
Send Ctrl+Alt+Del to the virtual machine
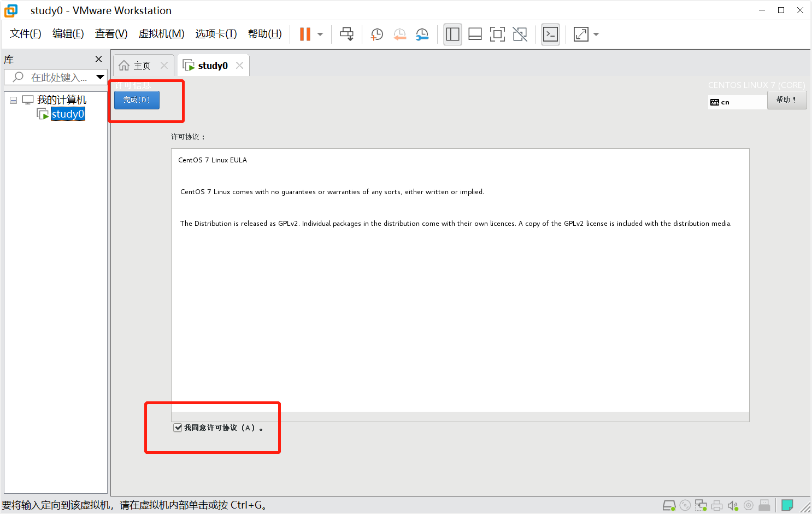(x=346, y=34)
